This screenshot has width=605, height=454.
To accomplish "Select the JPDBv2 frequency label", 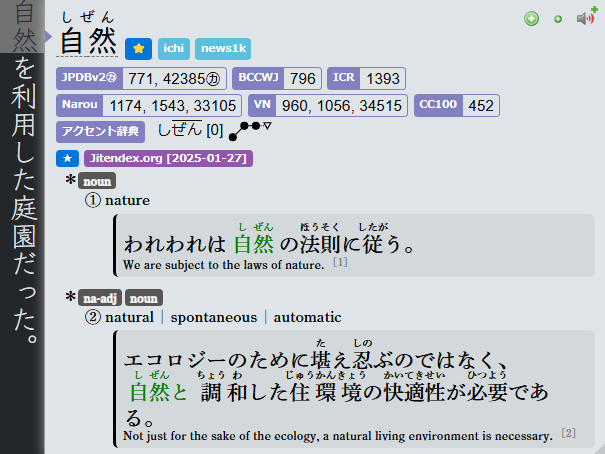I will [x=89, y=78].
